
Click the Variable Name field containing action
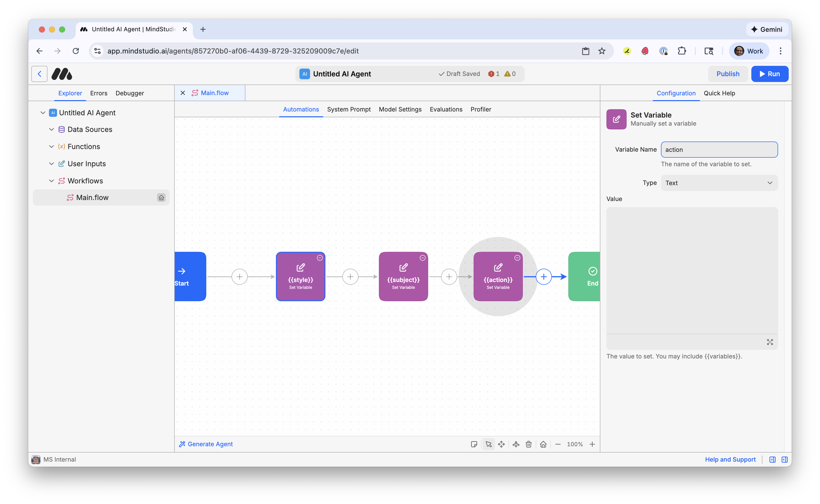pos(719,149)
